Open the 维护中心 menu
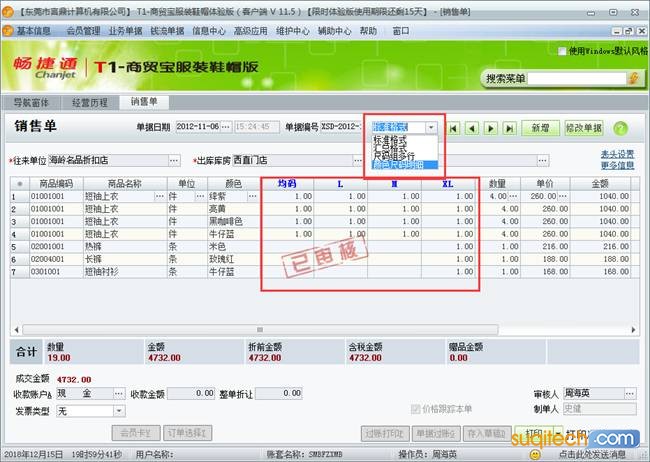Image resolution: width=650 pixels, height=462 pixels. 293,31
